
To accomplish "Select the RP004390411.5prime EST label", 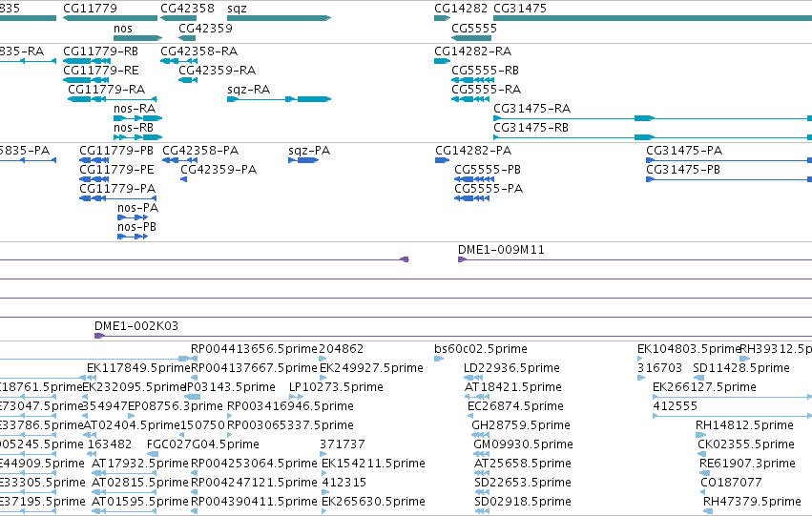I will pyautogui.click(x=254, y=502).
